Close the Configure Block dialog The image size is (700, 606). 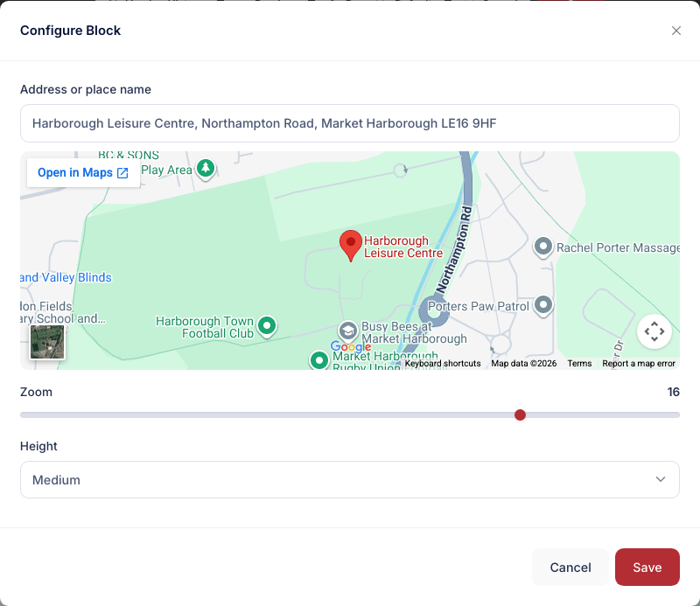(675, 31)
